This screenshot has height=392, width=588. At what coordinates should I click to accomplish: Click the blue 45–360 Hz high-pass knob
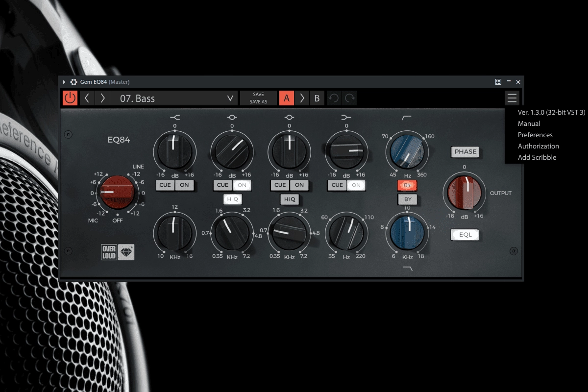point(406,152)
